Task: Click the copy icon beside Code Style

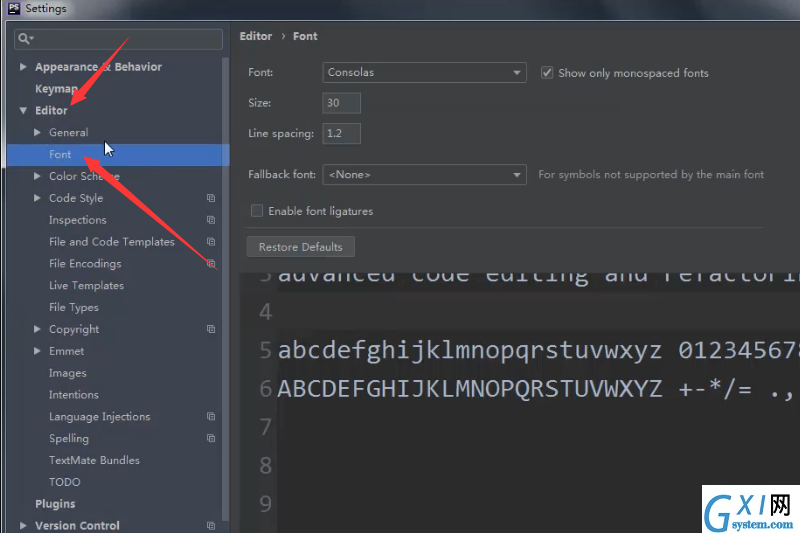Action: 211,198
